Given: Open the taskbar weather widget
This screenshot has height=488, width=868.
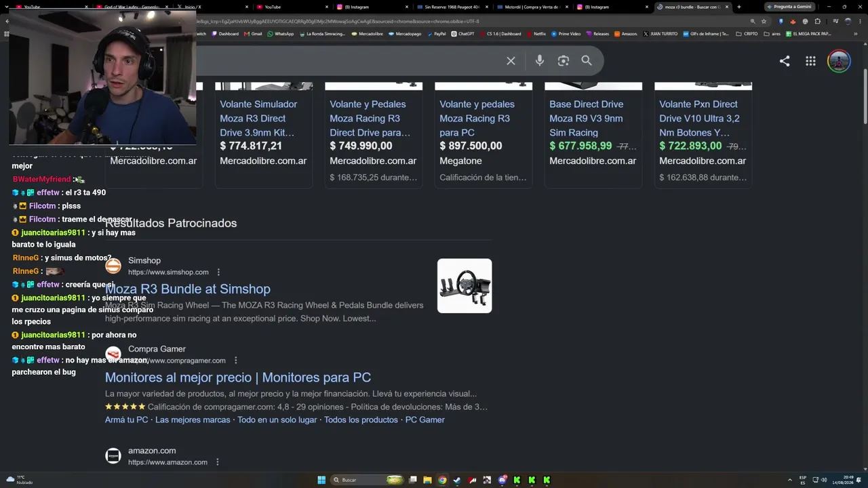Looking at the screenshot, I should 20,480.
